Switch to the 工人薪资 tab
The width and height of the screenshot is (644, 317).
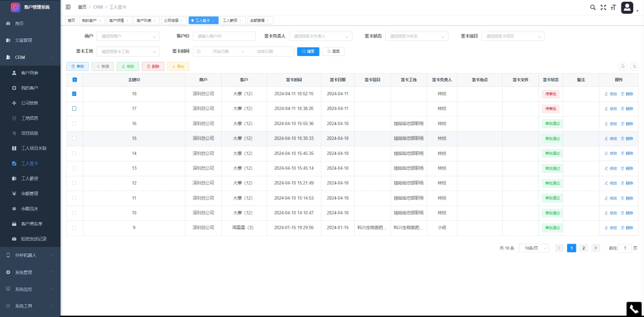pyautogui.click(x=231, y=20)
